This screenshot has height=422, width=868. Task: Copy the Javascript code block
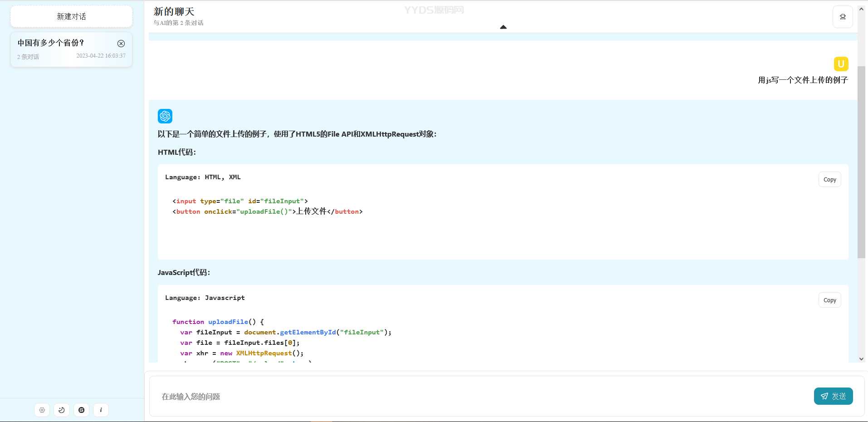click(829, 300)
